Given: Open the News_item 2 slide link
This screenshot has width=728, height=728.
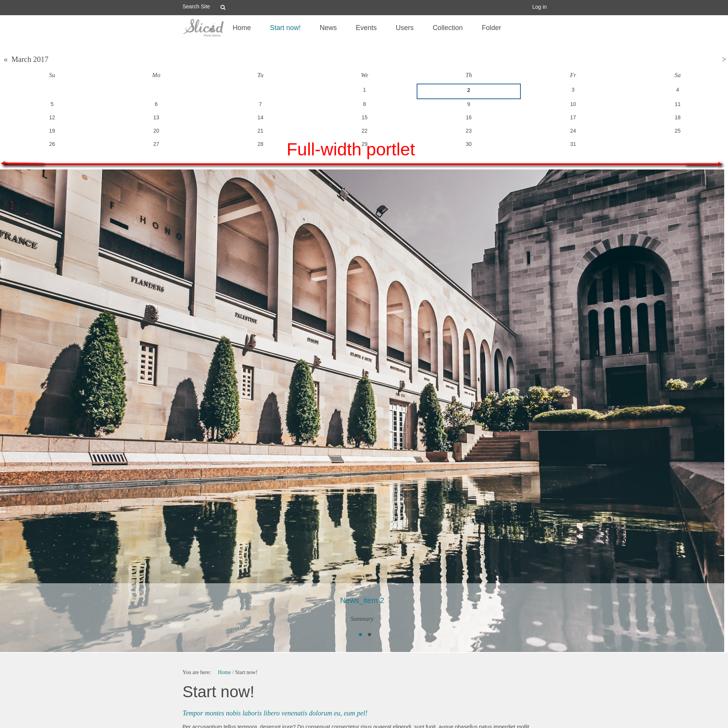Looking at the screenshot, I should pos(362,600).
